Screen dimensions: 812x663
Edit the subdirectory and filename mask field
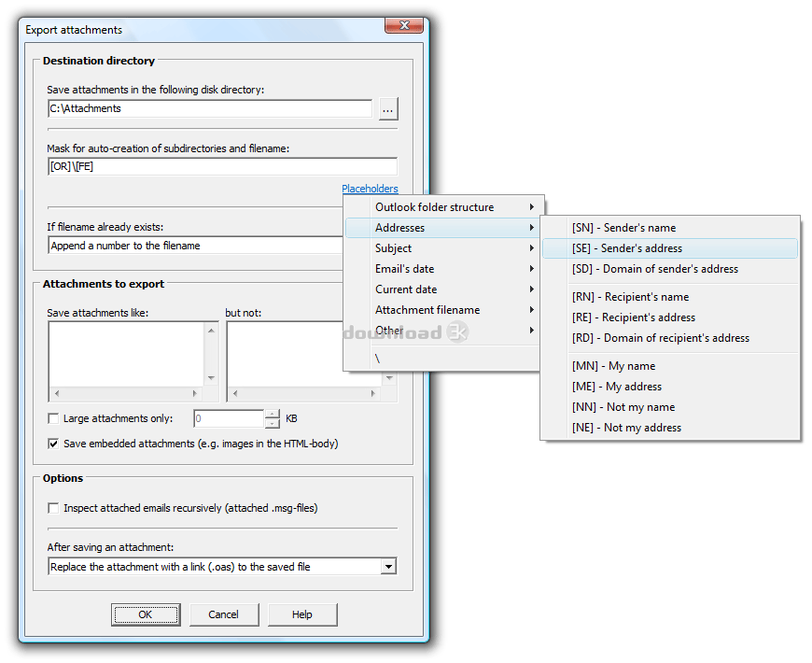(222, 167)
